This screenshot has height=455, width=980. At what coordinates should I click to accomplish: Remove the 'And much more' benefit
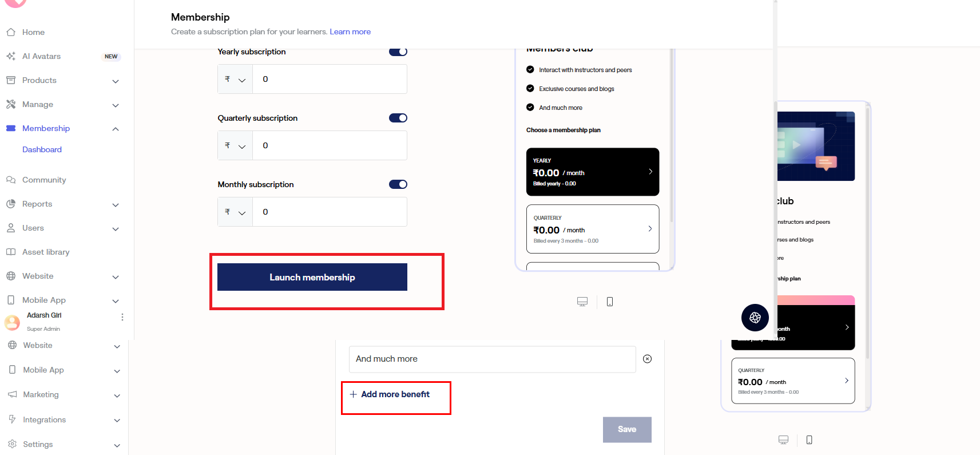click(647, 359)
